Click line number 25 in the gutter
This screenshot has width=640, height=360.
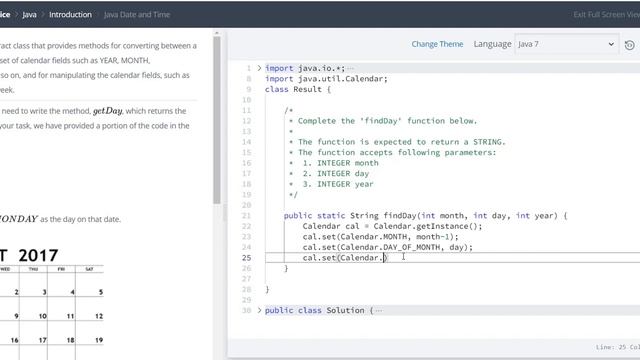pyautogui.click(x=247, y=258)
